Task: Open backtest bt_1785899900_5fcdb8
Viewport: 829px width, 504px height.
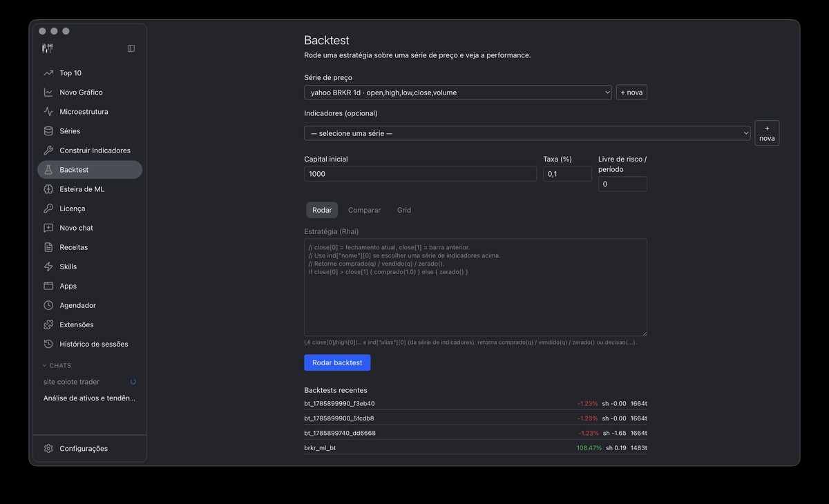Action: pyautogui.click(x=475, y=418)
